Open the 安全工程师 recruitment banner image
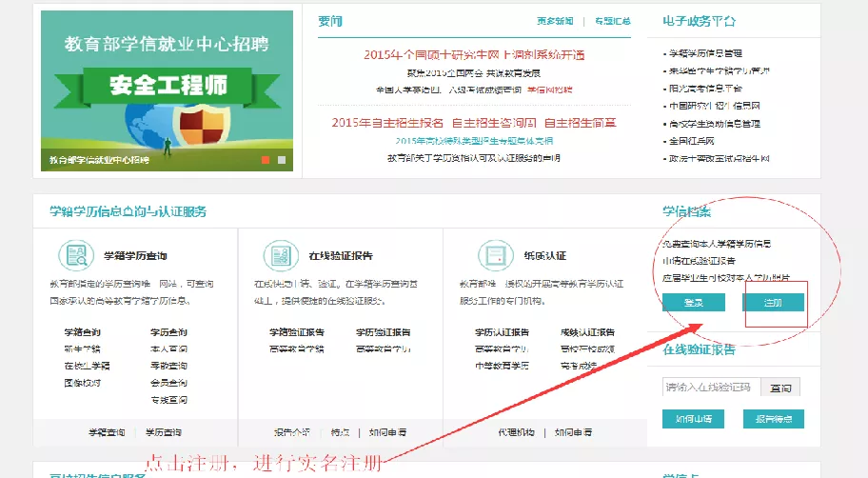Image resolution: width=868 pixels, height=478 pixels. pos(168,90)
